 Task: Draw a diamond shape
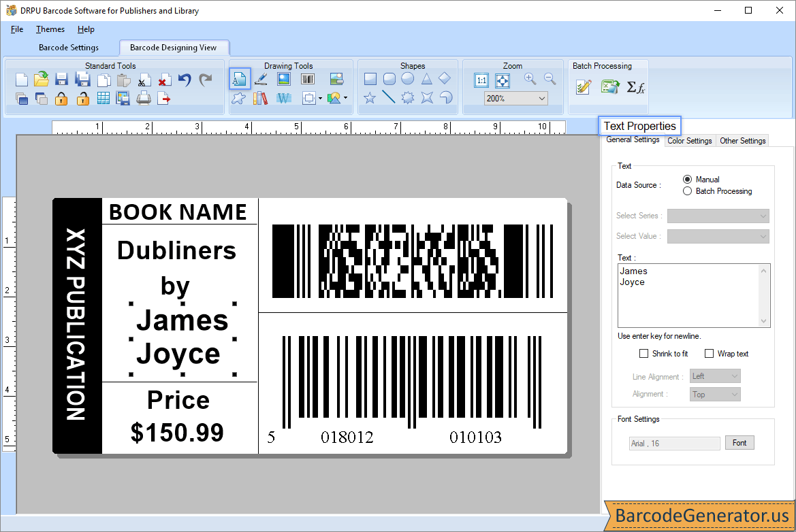445,78
